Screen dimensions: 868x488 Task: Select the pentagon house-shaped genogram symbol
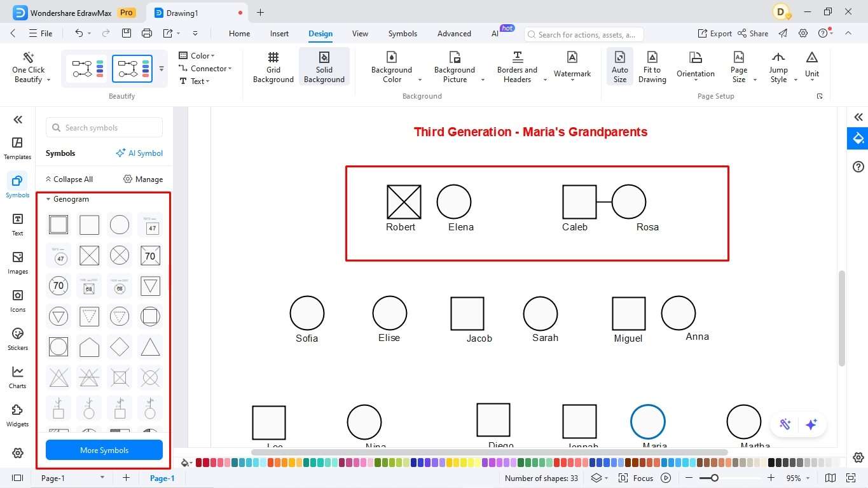89,347
